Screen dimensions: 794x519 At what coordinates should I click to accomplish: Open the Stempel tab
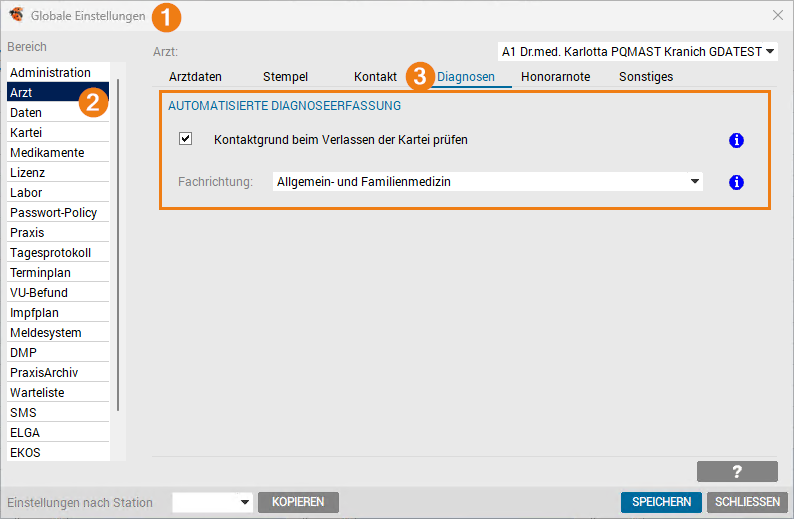pos(285,77)
